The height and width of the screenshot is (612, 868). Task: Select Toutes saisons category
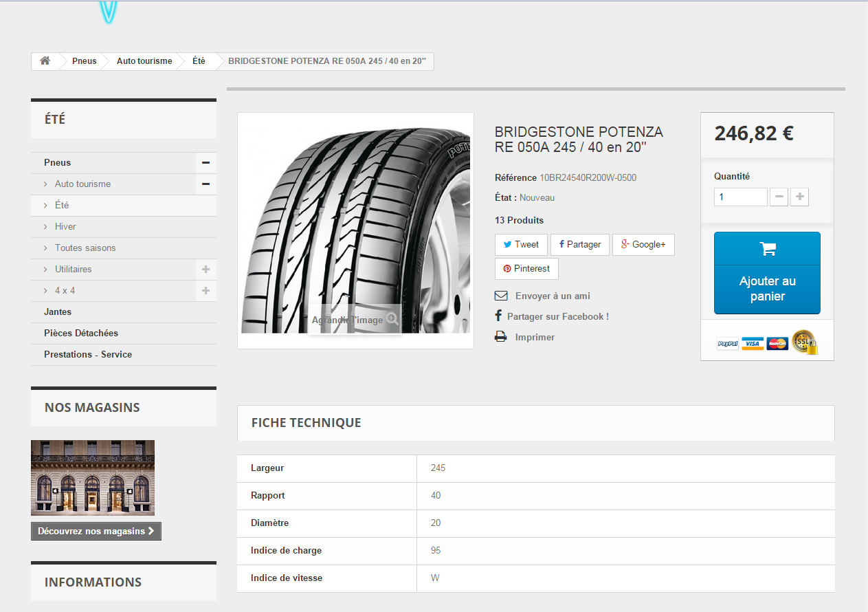[85, 248]
